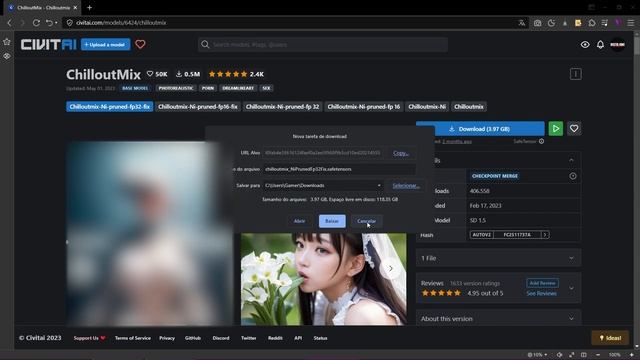
Task: Close the ChilloutMix browser tab
Action: click(75, 7)
